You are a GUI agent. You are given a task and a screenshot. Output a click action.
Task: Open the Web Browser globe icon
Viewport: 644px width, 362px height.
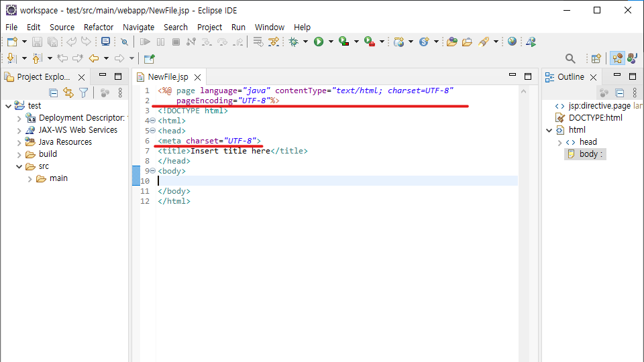click(512, 42)
